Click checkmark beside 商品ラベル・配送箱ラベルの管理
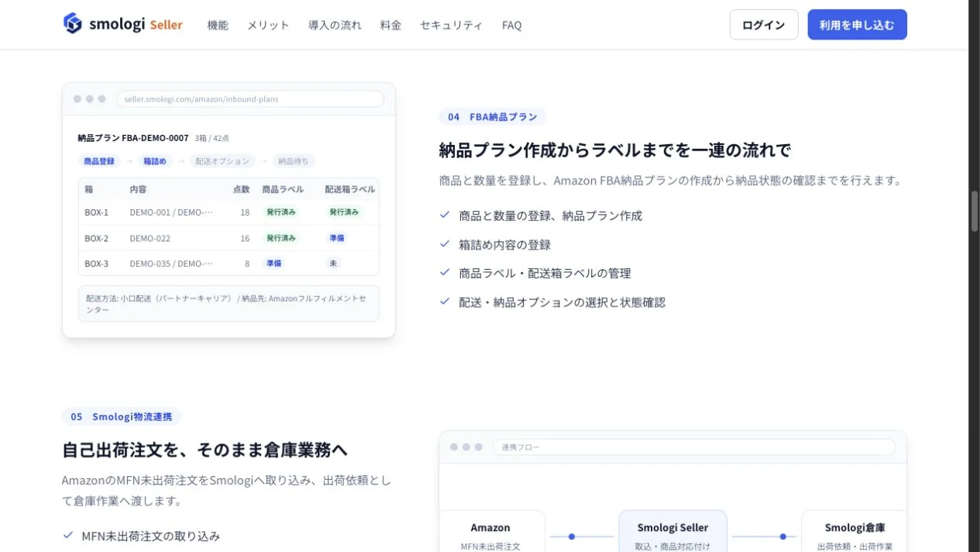This screenshot has height=552, width=980. [x=445, y=272]
